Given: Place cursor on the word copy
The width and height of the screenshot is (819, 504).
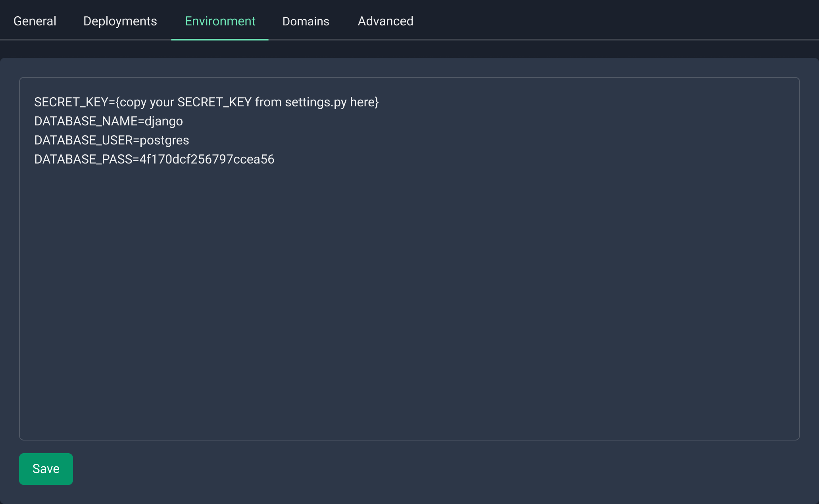Looking at the screenshot, I should 133,102.
